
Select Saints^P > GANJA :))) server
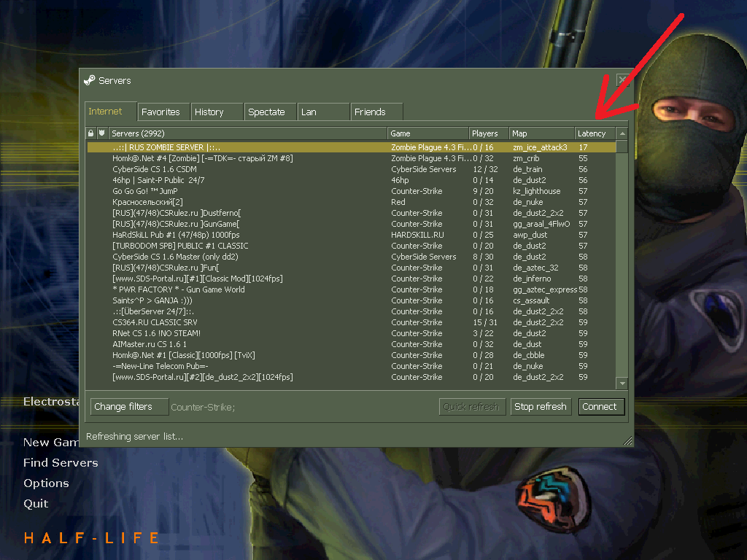pyautogui.click(x=352, y=300)
